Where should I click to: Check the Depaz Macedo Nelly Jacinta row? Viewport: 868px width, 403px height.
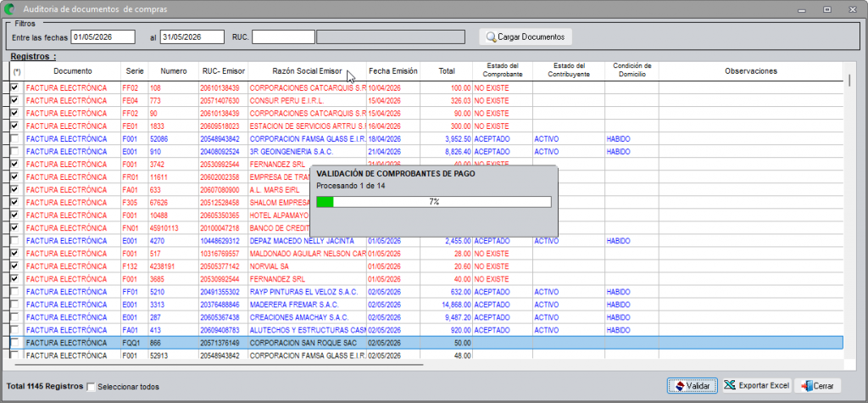pyautogui.click(x=14, y=241)
